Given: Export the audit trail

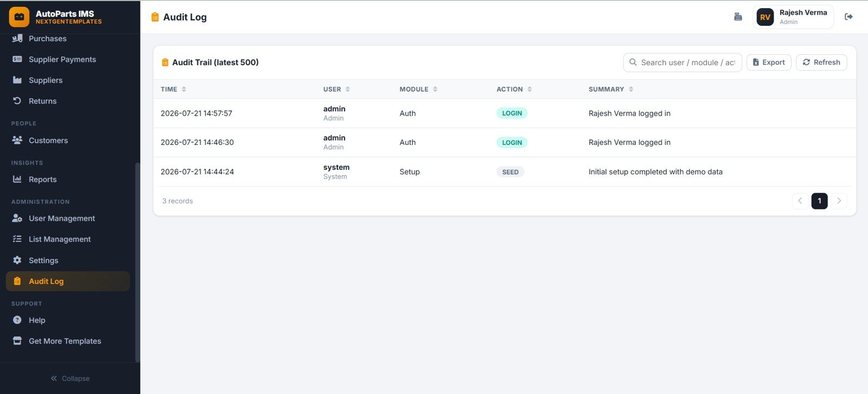Looking at the screenshot, I should click(x=769, y=62).
